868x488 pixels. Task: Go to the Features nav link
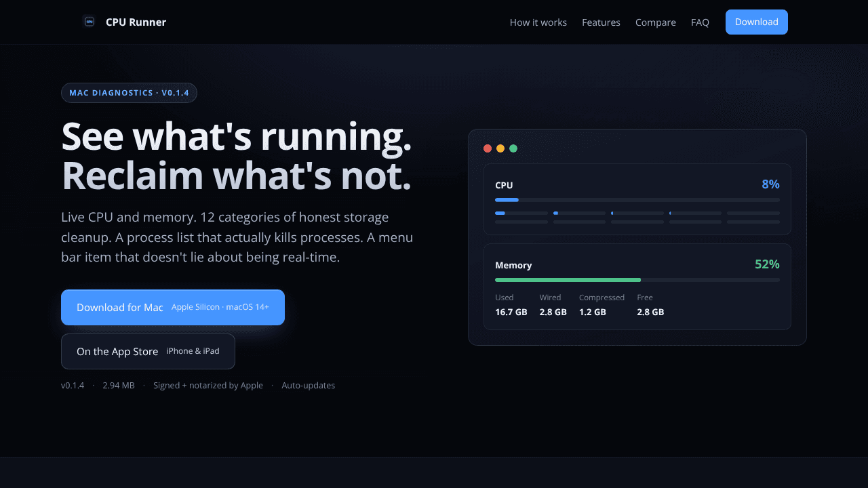[601, 22]
